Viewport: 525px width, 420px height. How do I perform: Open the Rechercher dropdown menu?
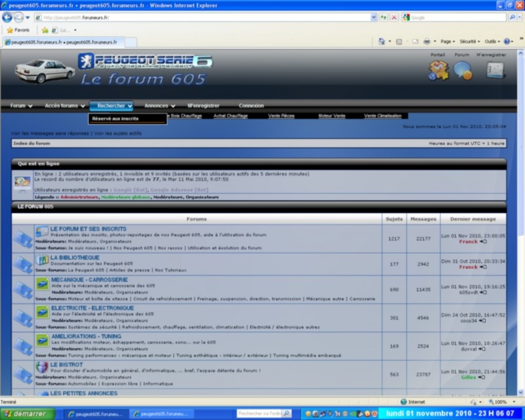[111, 106]
